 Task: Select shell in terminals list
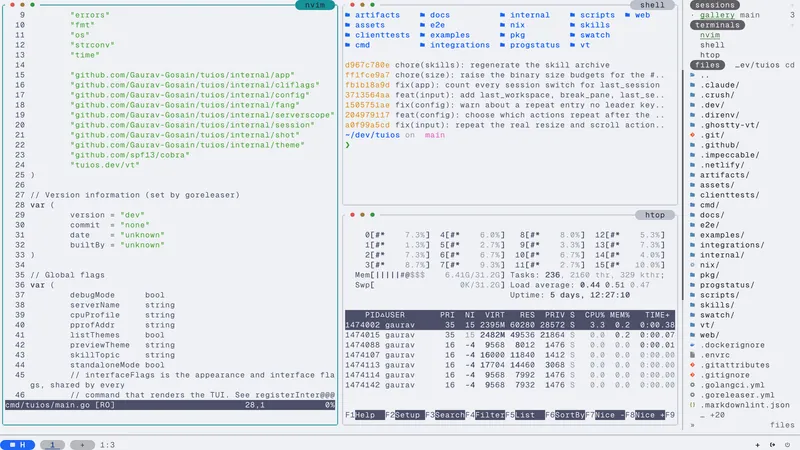point(712,45)
